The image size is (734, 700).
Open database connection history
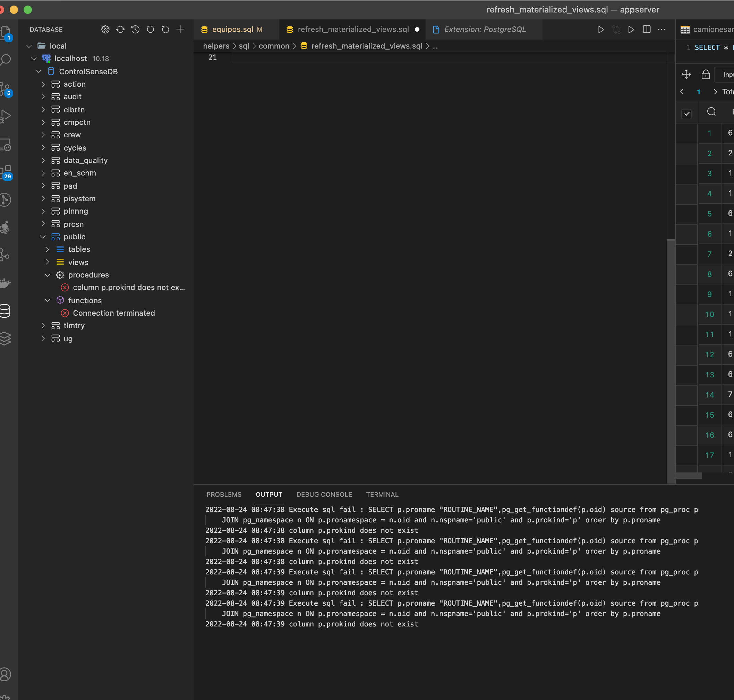coord(135,29)
